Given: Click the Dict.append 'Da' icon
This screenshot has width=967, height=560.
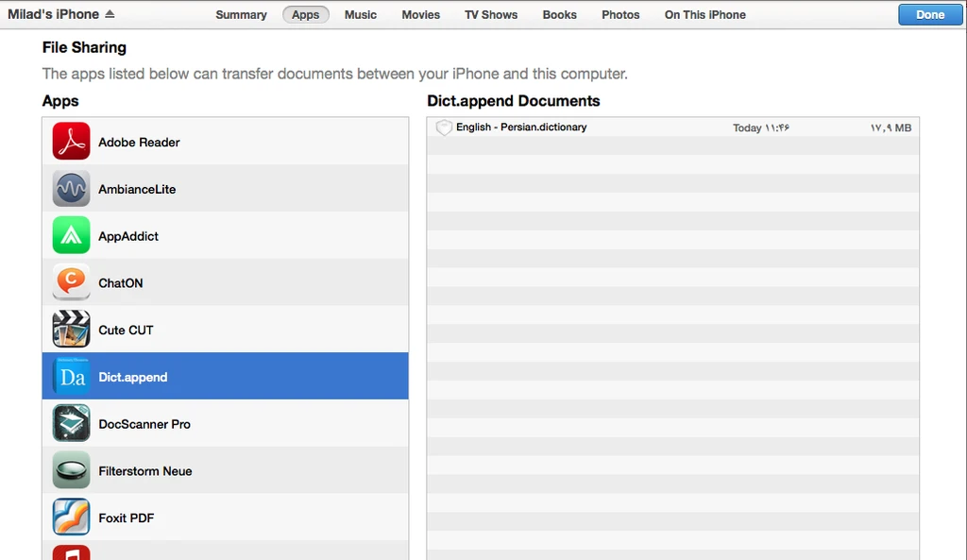Looking at the screenshot, I should 71,376.
